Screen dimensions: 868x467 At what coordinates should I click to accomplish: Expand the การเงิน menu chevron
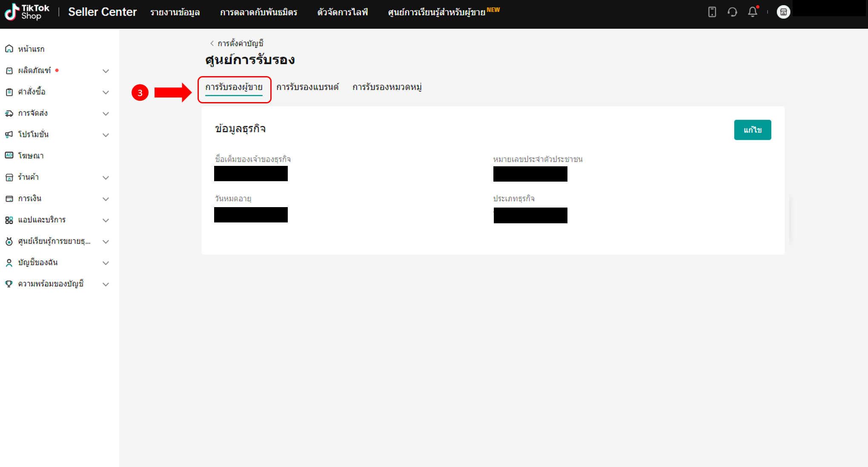tap(106, 199)
